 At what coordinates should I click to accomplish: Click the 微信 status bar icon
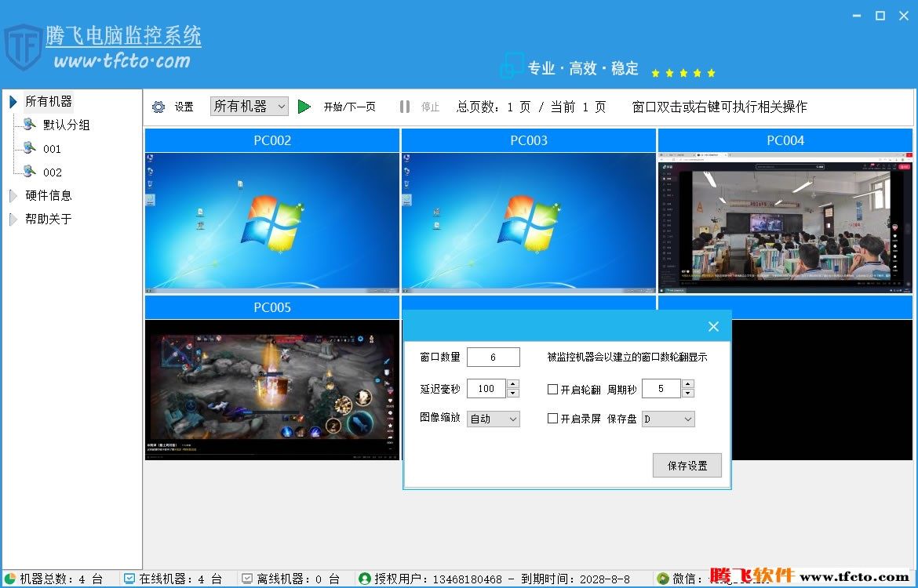click(663, 579)
